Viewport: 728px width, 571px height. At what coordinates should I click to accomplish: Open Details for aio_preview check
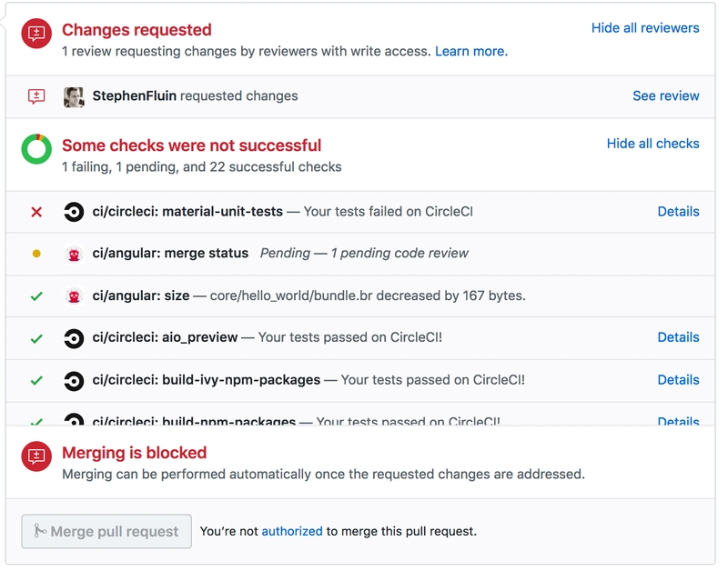pos(678,337)
